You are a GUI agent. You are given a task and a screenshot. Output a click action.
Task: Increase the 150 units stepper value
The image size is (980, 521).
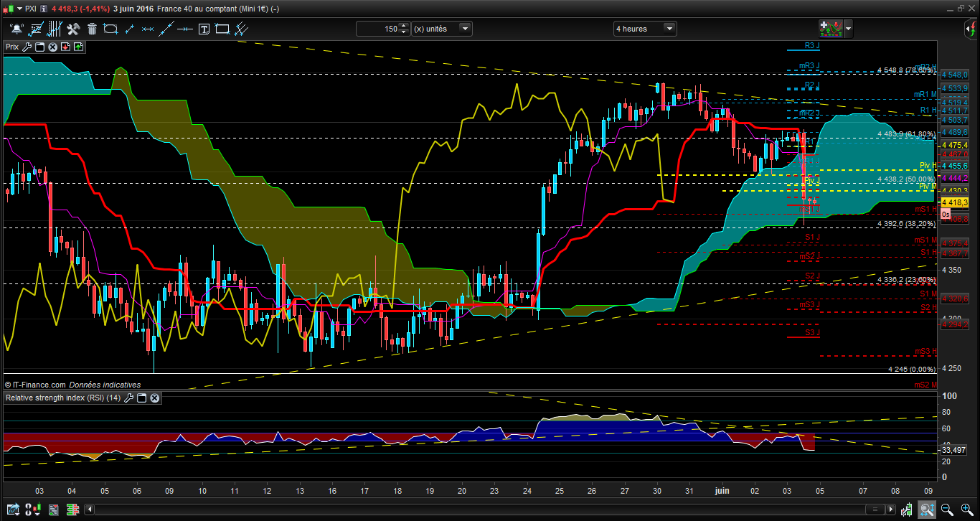(404, 26)
